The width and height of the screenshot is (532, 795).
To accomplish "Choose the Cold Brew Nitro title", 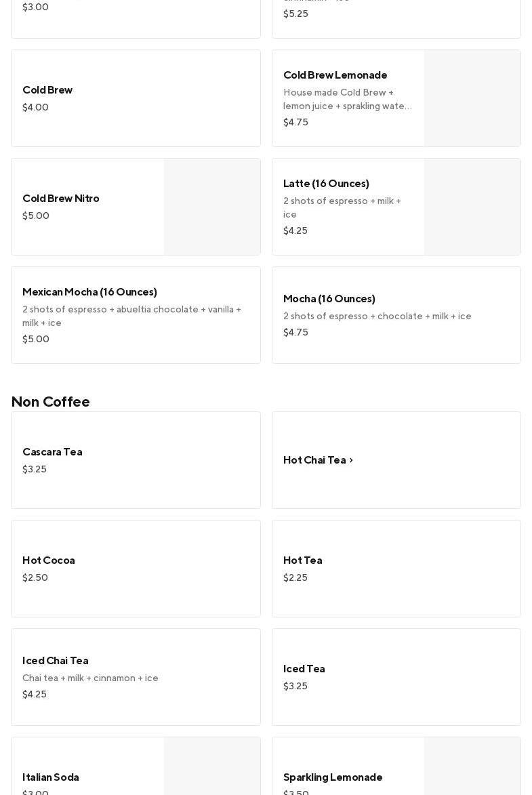I will (x=61, y=199).
